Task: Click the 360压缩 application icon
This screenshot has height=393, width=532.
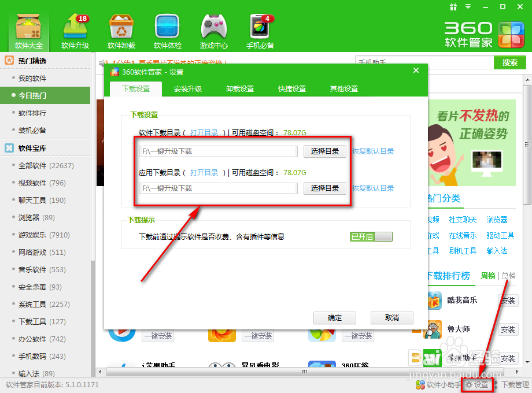Action: coord(323,364)
